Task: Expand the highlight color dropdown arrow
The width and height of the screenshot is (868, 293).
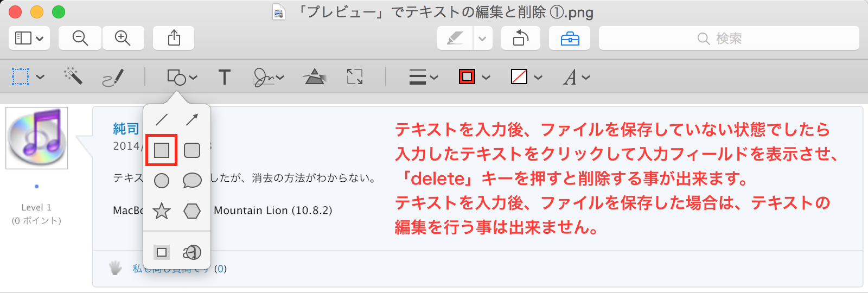Action: [482, 38]
